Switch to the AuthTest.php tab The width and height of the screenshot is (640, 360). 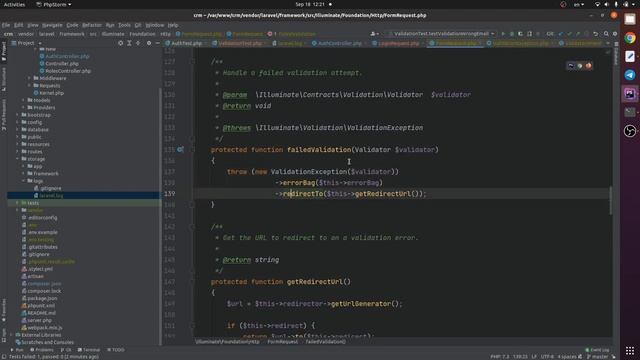[x=186, y=43]
